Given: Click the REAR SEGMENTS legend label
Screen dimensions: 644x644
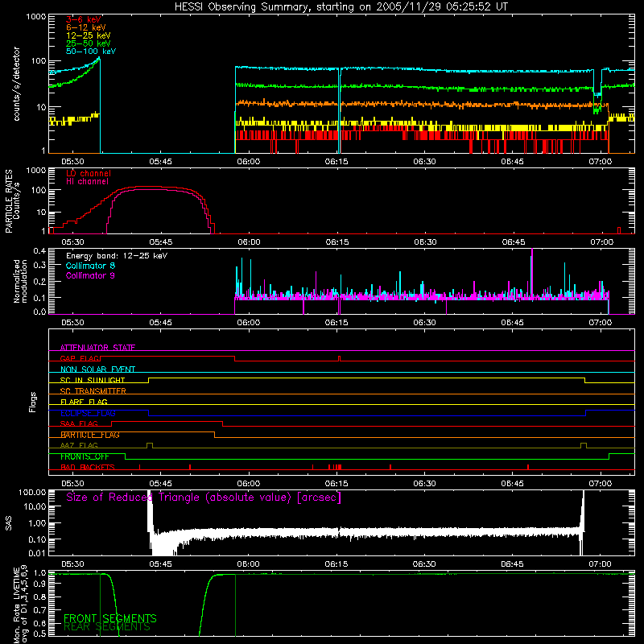Looking at the screenshot, I should [x=107, y=627].
